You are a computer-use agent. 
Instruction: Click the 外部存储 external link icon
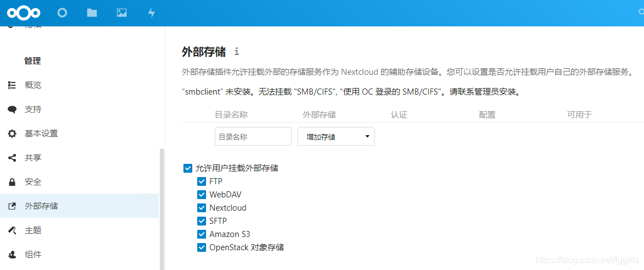point(12,206)
